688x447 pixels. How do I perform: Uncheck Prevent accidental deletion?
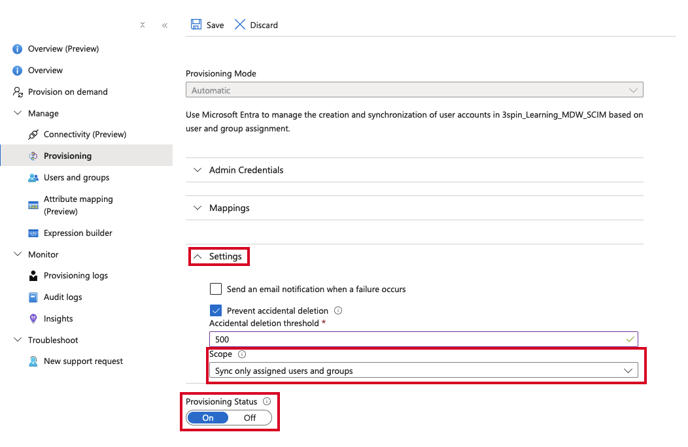pos(215,311)
